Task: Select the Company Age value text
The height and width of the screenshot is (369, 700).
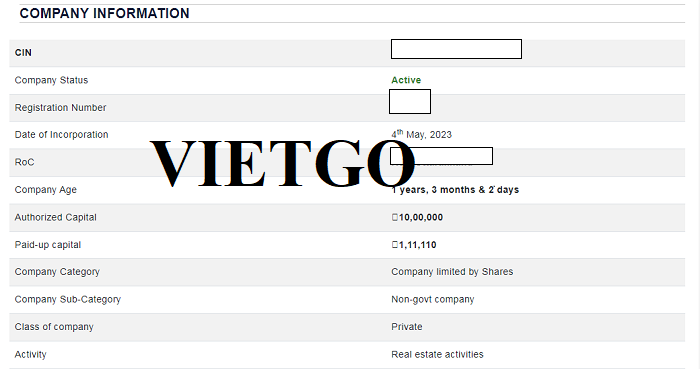Action: coord(455,190)
